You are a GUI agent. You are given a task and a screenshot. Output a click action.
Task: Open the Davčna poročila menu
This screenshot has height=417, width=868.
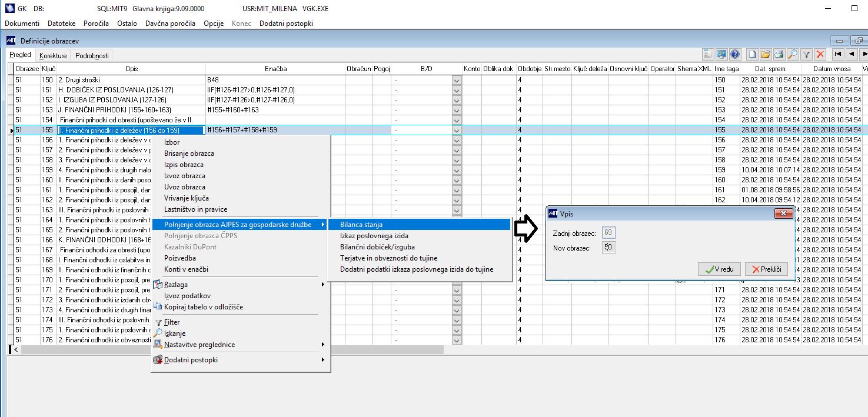tap(169, 24)
